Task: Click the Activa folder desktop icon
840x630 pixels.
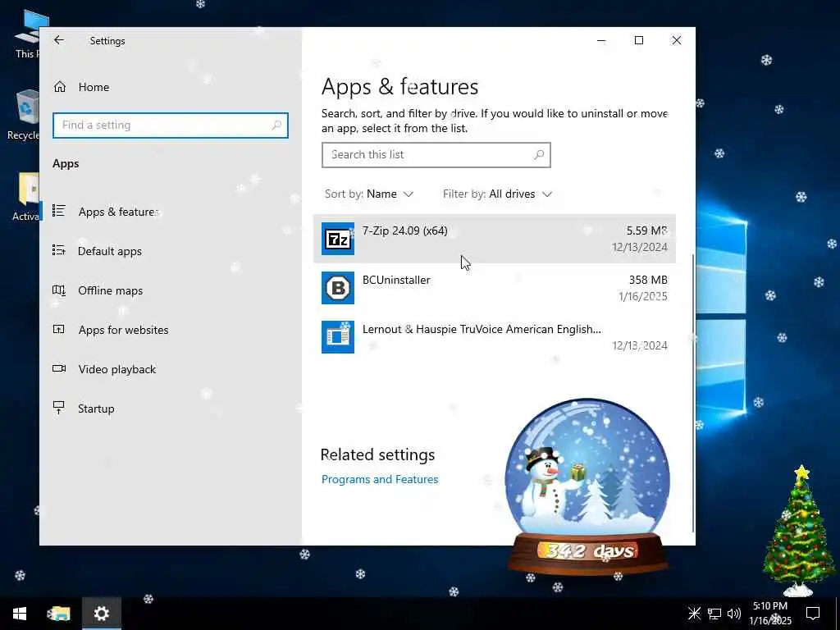Action: pyautogui.click(x=25, y=197)
